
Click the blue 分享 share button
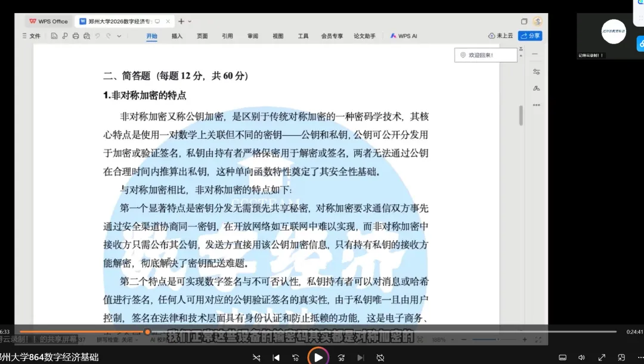point(530,36)
